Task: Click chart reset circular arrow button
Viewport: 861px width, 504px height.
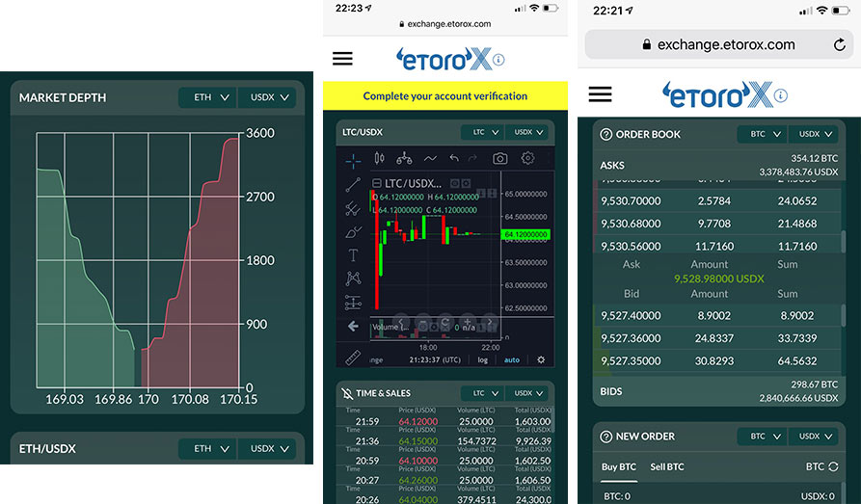Action: click(444, 322)
